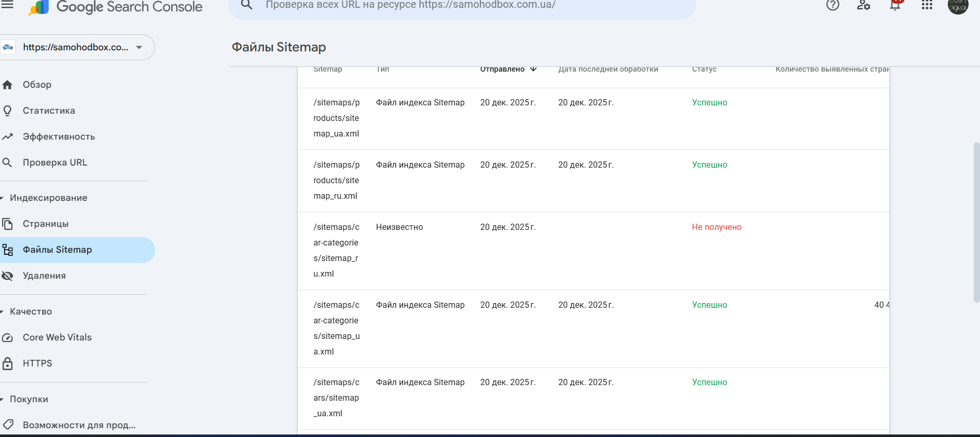
Task: Open Core Web Vitals report
Action: click(57, 337)
